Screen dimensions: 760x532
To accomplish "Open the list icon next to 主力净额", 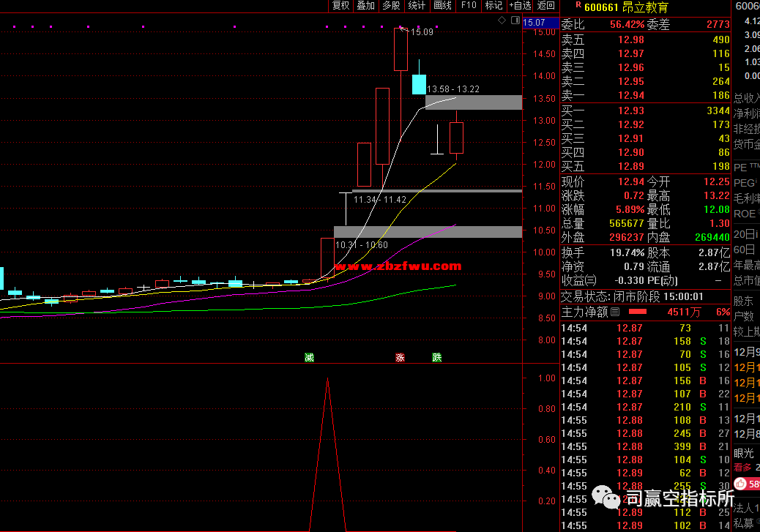I will pyautogui.click(x=615, y=312).
